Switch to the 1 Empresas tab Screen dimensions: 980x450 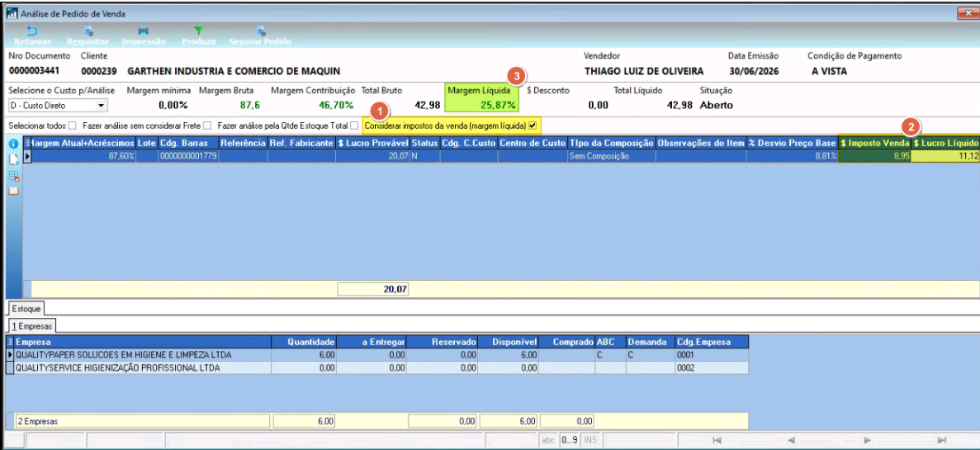[31, 326]
